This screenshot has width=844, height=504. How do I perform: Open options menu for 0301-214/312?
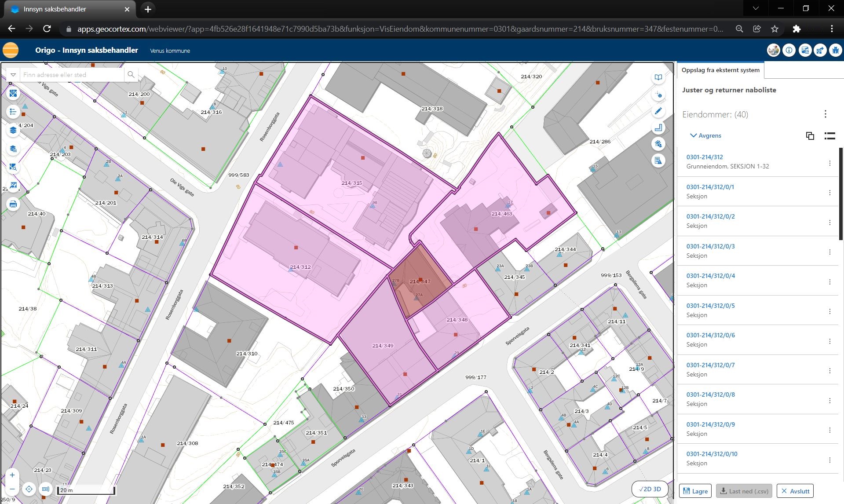[830, 163]
